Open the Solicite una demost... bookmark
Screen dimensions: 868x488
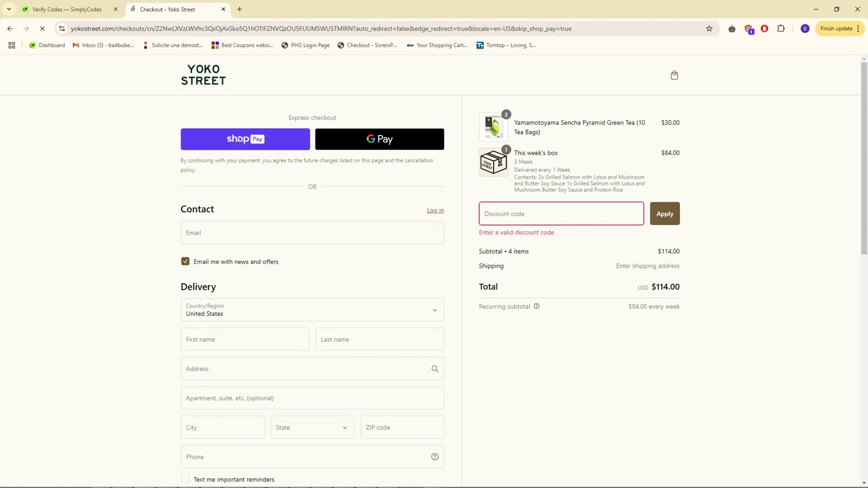coord(172,45)
